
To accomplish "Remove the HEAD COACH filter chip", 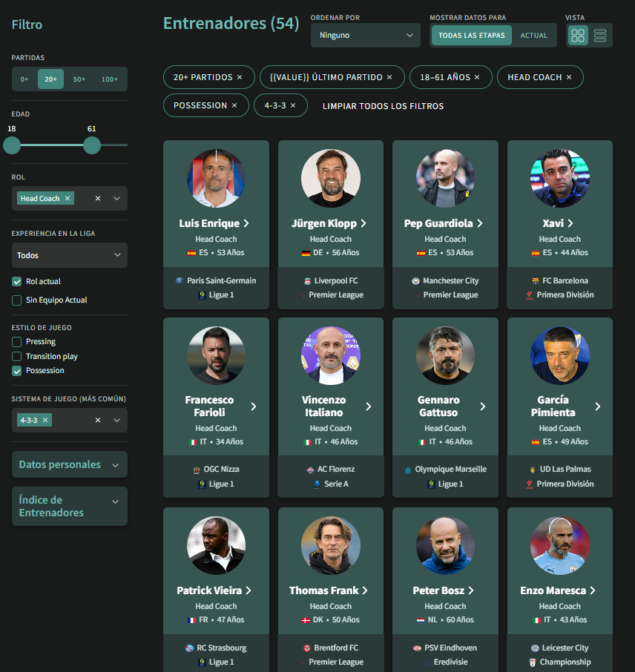I will (569, 77).
